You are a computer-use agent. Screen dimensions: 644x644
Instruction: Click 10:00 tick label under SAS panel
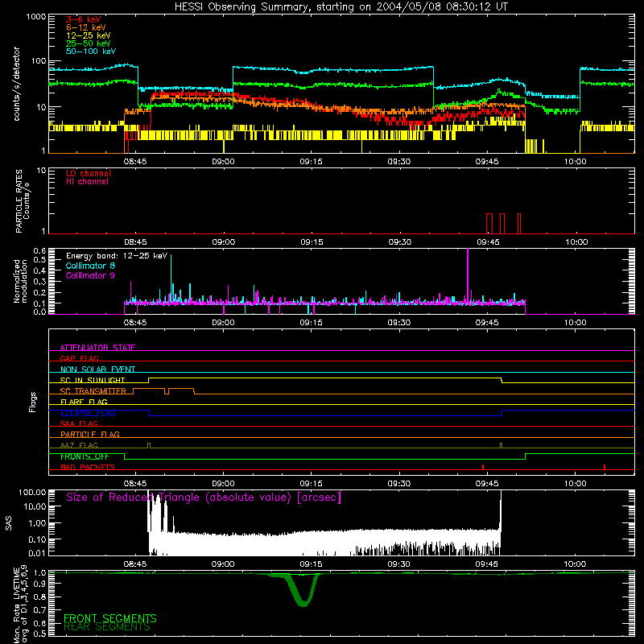pyautogui.click(x=575, y=564)
